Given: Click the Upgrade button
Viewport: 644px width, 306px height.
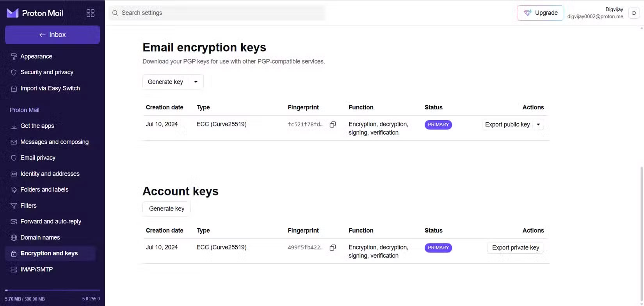Looking at the screenshot, I should click(x=540, y=13).
